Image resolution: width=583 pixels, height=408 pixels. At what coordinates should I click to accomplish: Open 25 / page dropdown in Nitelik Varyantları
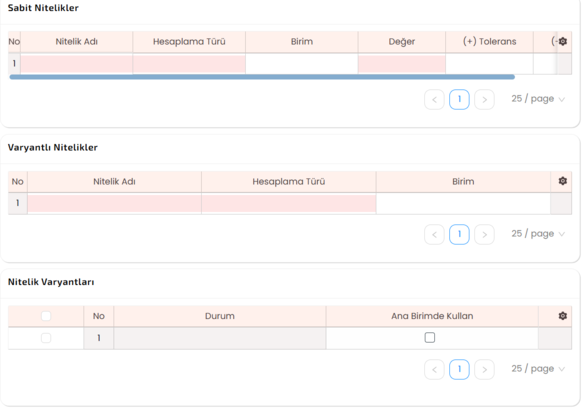(538, 369)
